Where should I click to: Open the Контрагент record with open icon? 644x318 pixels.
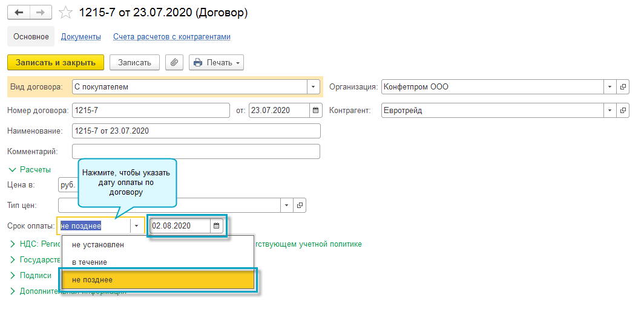click(623, 111)
